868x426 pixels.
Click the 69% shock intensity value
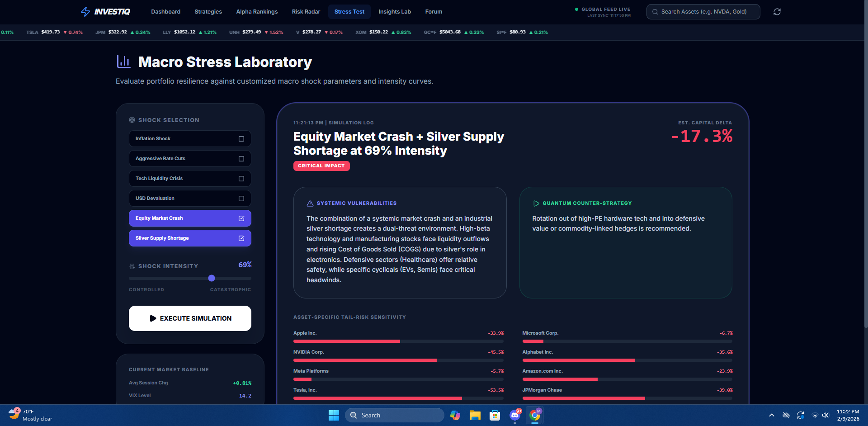click(x=245, y=265)
